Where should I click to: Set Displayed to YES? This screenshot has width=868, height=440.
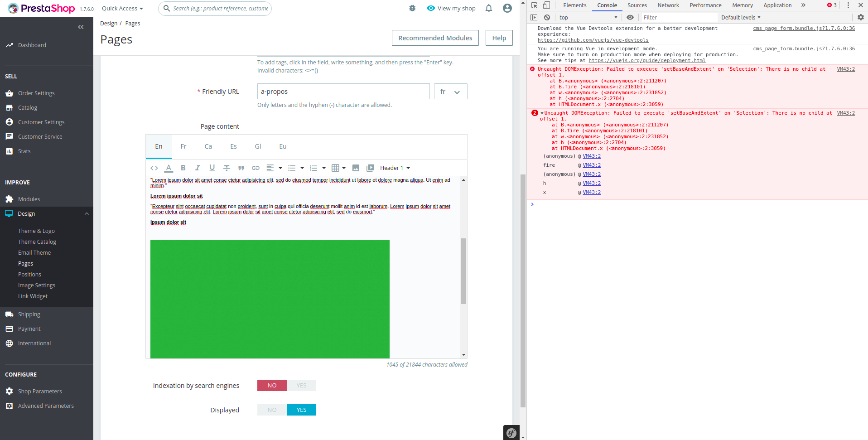pos(302,410)
